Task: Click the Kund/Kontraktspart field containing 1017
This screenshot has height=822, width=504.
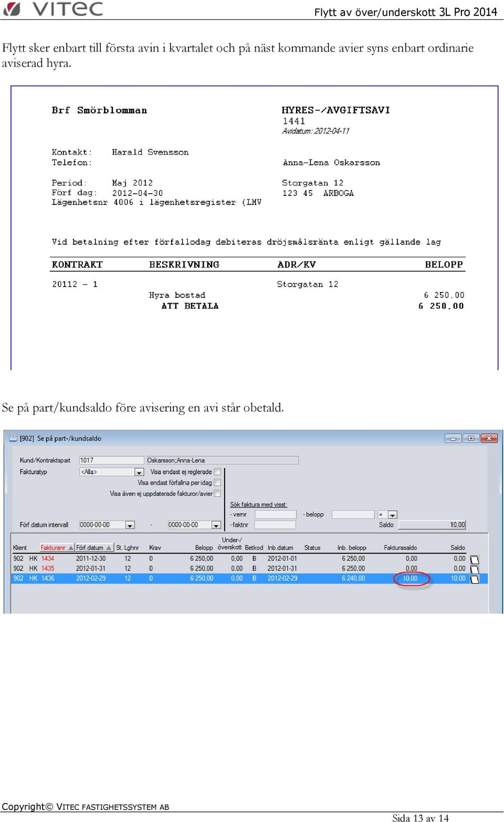Action: [x=111, y=460]
